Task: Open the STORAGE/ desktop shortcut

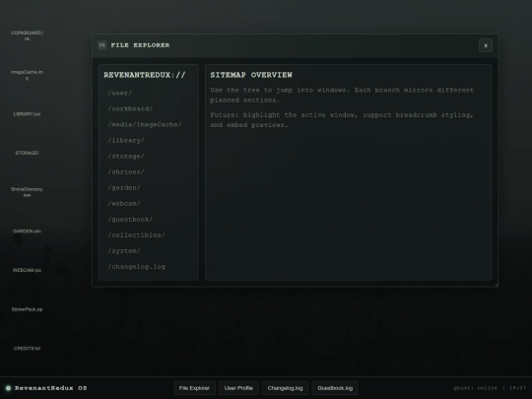Action: (27, 153)
